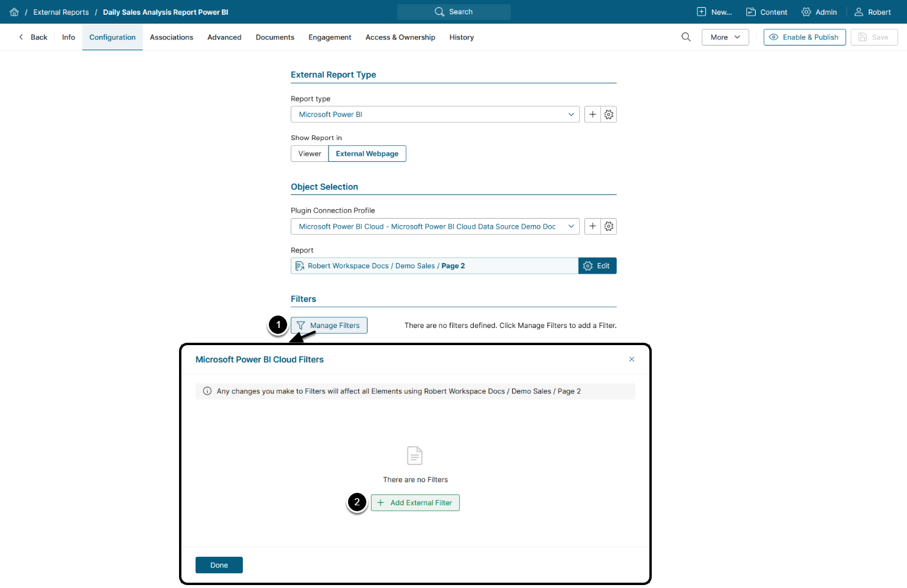Click Enable & Publish button
This screenshot has width=907, height=588.
[804, 37]
